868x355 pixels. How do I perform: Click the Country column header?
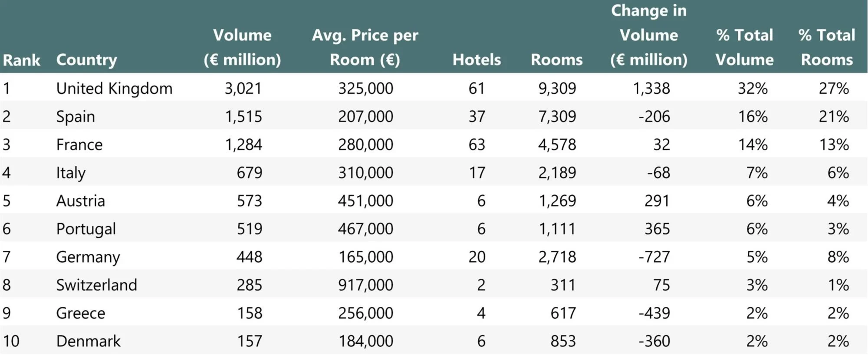86,60
